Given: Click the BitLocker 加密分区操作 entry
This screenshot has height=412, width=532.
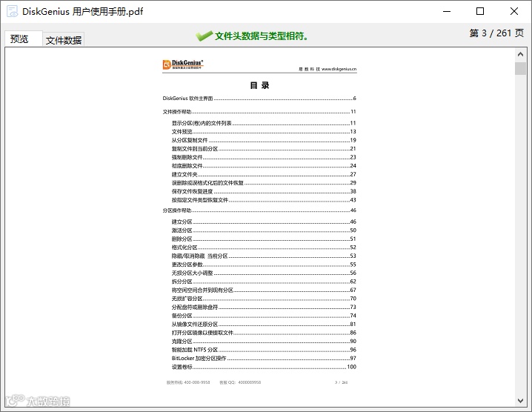Looking at the screenshot, I should [x=264, y=359].
